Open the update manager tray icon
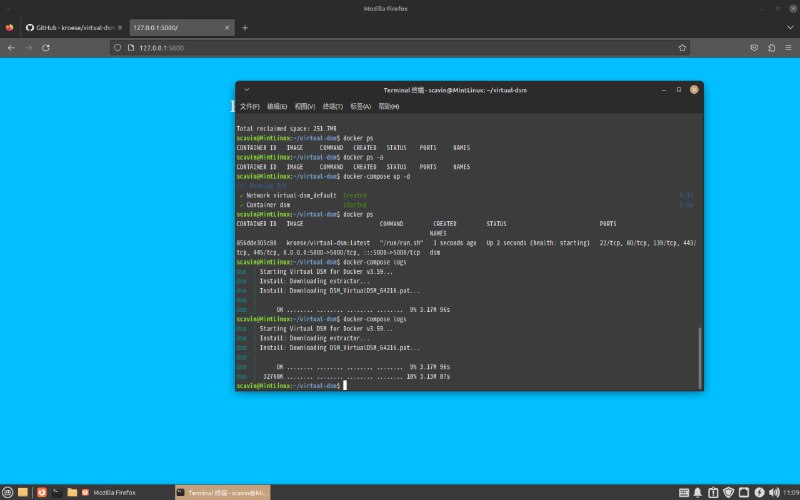 [x=713, y=493]
